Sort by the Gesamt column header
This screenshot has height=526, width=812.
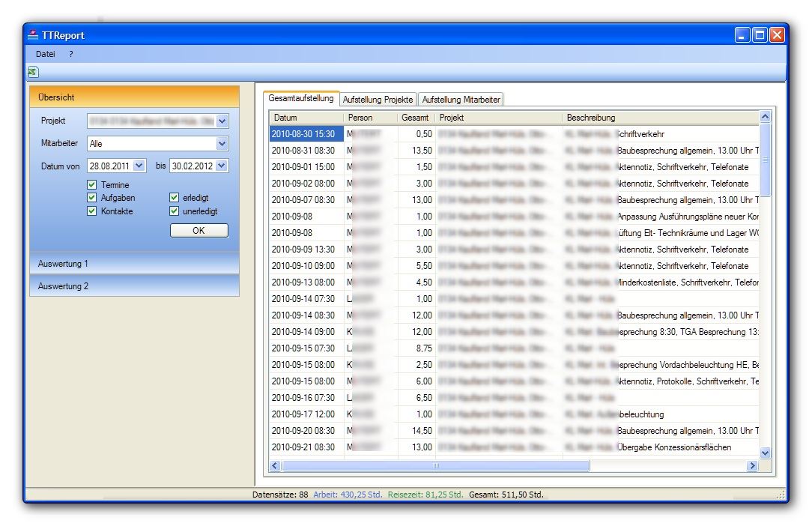[x=415, y=118]
